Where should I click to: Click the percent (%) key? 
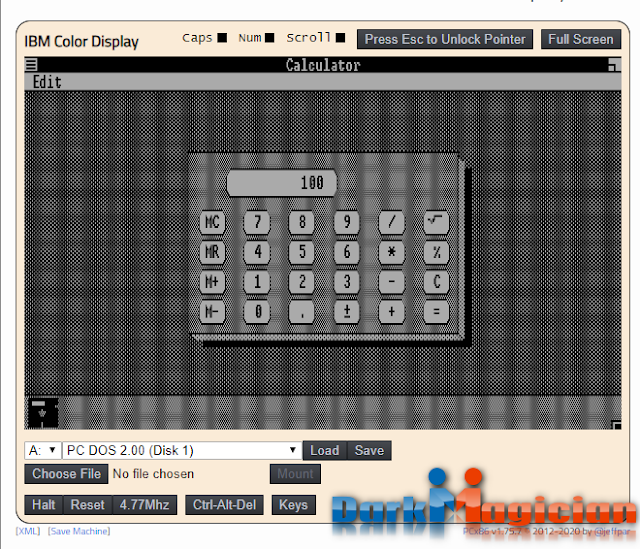(436, 252)
